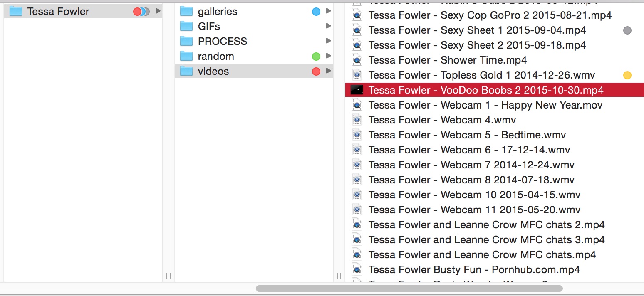Click the MFC chats 3.mp4 file icon
The height and width of the screenshot is (296, 644).
coord(357,240)
